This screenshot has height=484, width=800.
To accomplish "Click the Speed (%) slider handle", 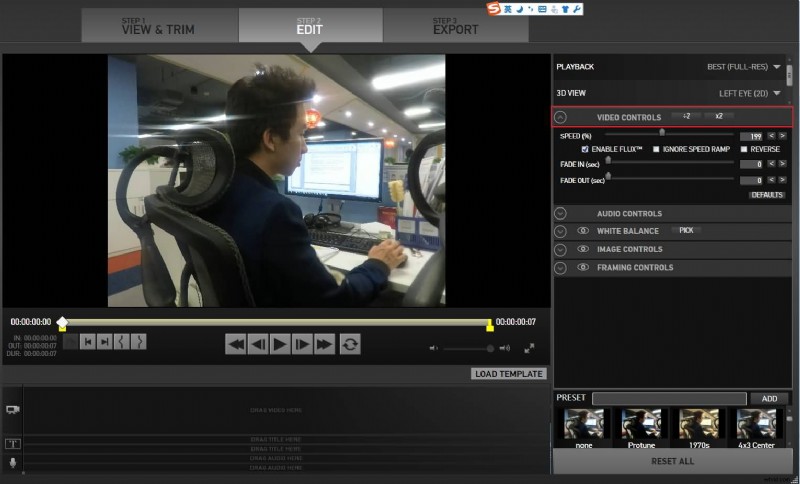I will [x=662, y=133].
